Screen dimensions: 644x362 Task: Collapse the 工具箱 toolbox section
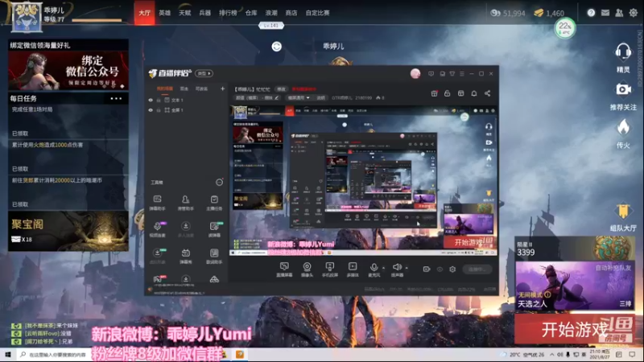[x=219, y=183]
